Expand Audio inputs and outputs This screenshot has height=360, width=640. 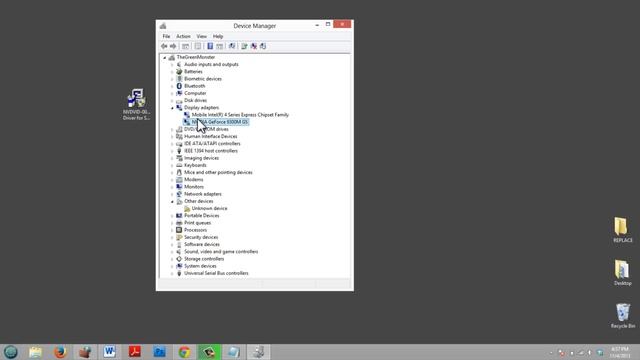(172, 64)
